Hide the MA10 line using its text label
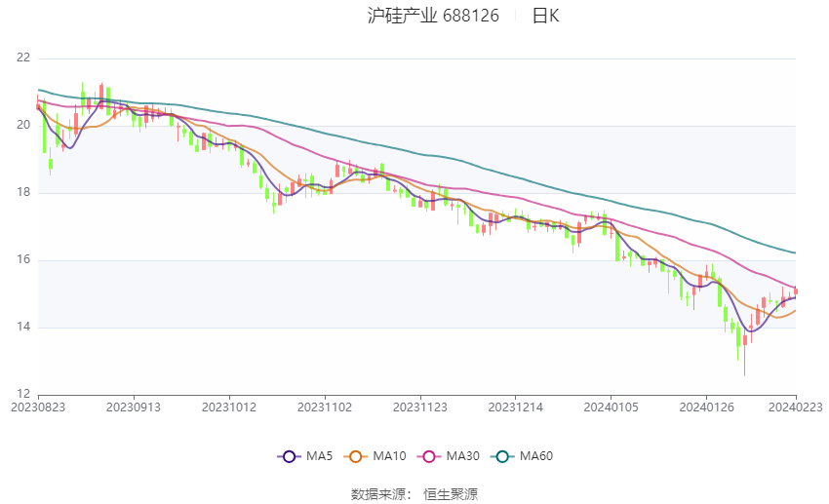The height and width of the screenshot is (504, 829). [391, 455]
